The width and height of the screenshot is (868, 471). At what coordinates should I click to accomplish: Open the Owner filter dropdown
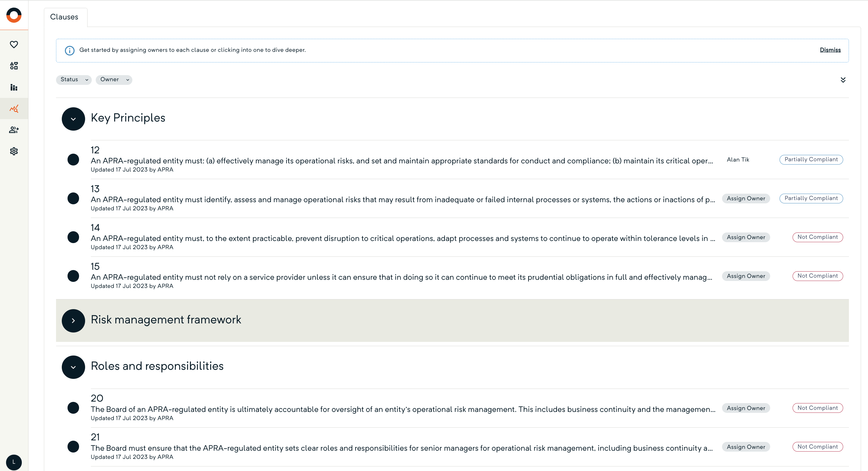(x=114, y=80)
